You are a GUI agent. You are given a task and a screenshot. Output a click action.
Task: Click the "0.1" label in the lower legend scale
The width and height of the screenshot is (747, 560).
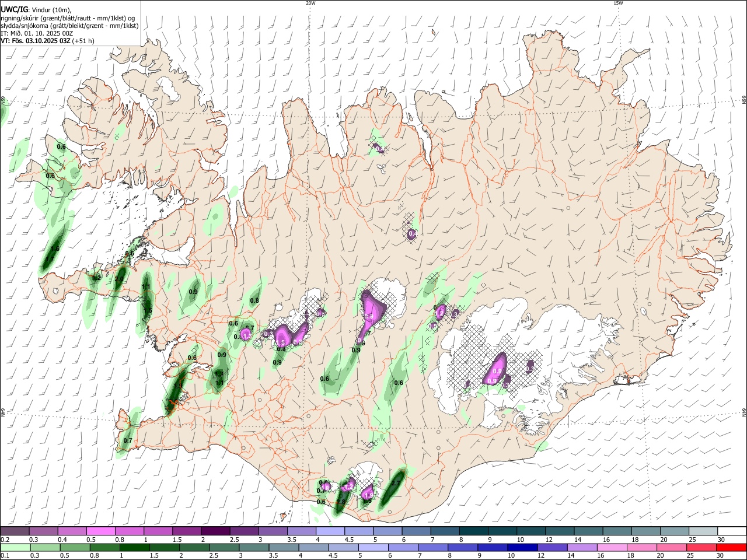click(4, 555)
